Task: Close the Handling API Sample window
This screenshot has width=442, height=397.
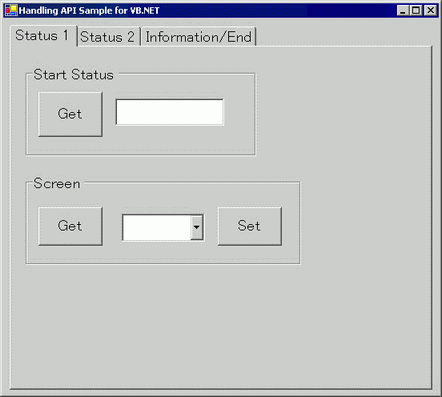Action: click(x=430, y=11)
